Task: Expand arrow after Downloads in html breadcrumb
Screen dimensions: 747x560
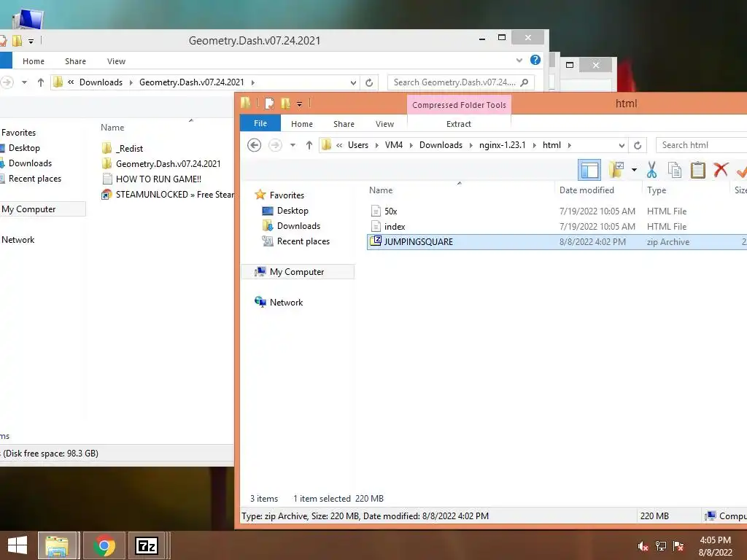Action: [x=471, y=145]
